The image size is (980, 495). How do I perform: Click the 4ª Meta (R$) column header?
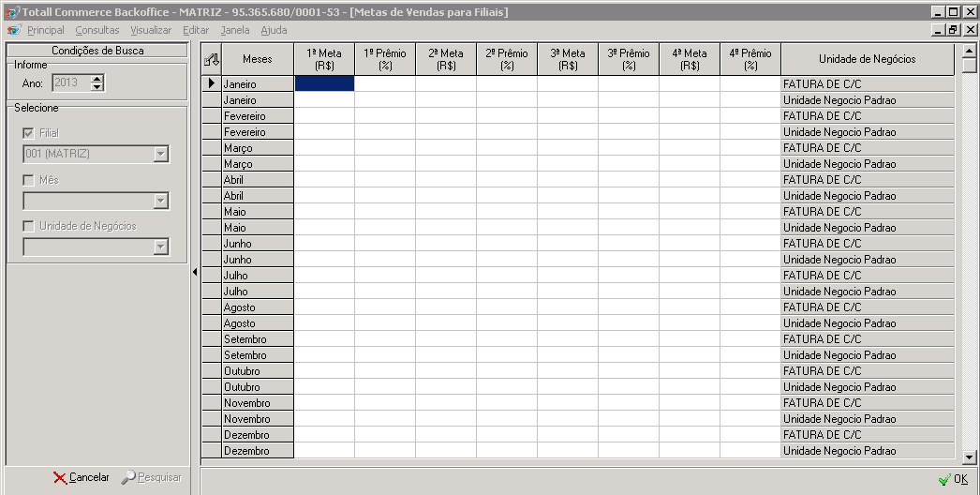(690, 59)
